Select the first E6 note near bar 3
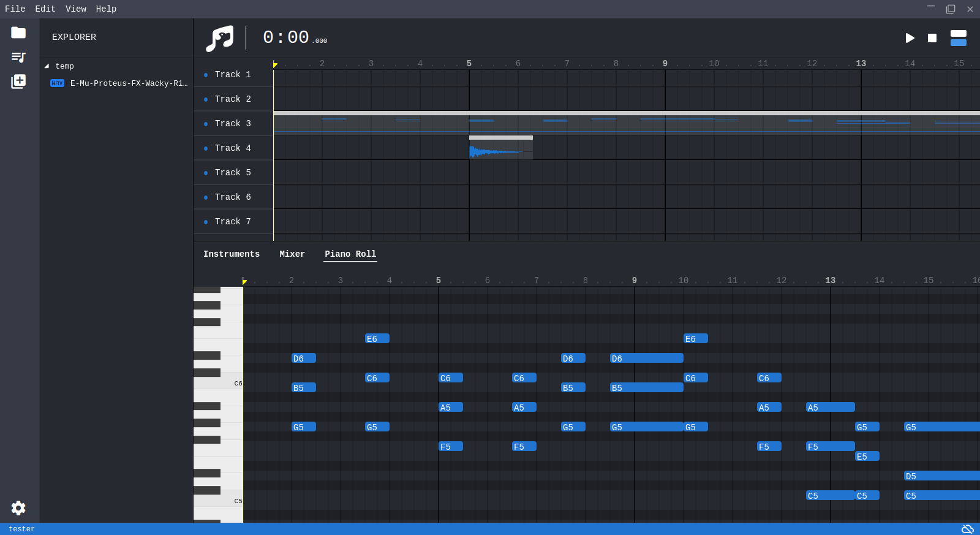Screen dimensions: 980x535 tap(377, 338)
